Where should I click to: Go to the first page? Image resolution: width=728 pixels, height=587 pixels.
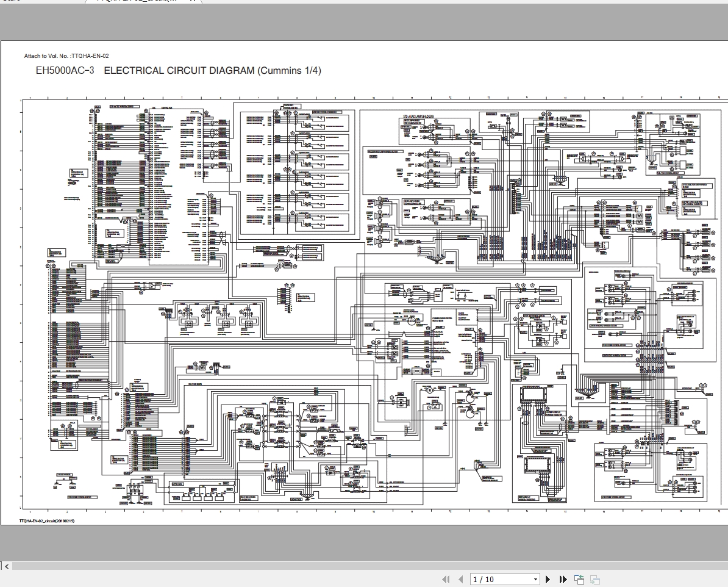(446, 579)
